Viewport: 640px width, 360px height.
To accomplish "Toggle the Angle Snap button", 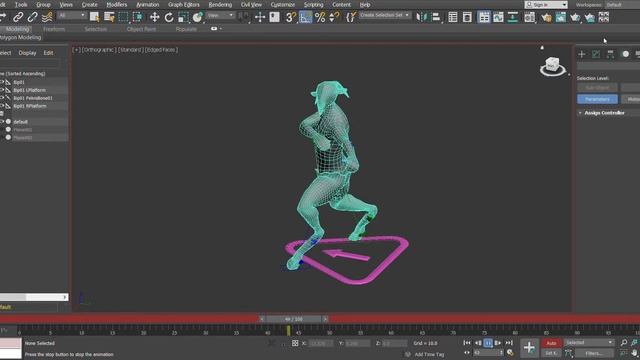I will click(x=305, y=17).
